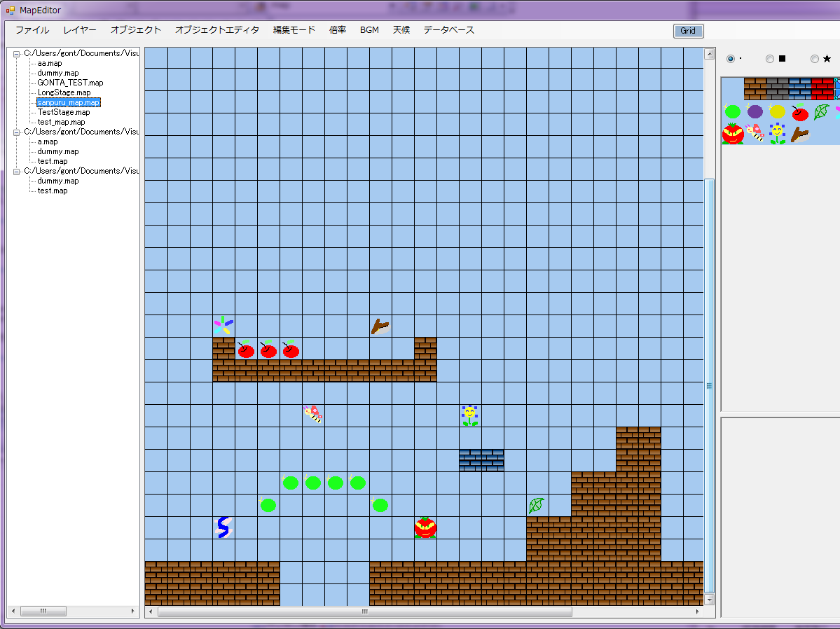The width and height of the screenshot is (840, 629).
Task: Click the blue S-shaped object on the map
Action: pyautogui.click(x=223, y=527)
